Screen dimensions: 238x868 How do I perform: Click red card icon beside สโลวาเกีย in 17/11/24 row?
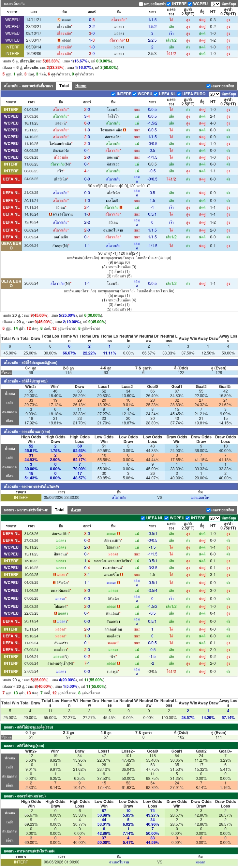pyautogui.click(x=121, y=207)
